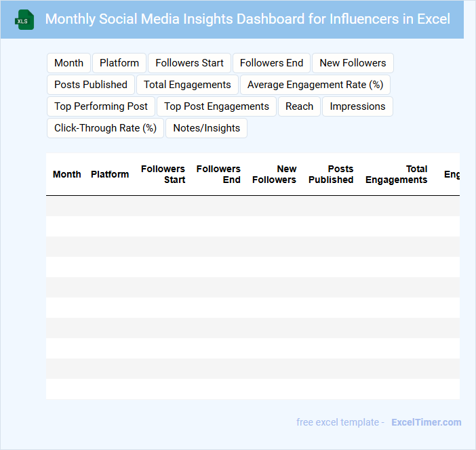This screenshot has height=450, width=476.
Task: Click the Posts Published tag
Action: click(91, 85)
